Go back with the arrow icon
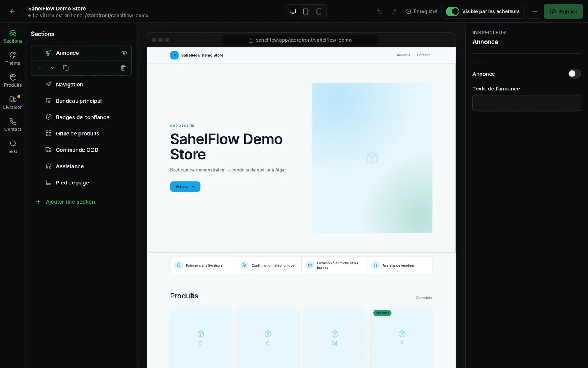 [x=12, y=11]
